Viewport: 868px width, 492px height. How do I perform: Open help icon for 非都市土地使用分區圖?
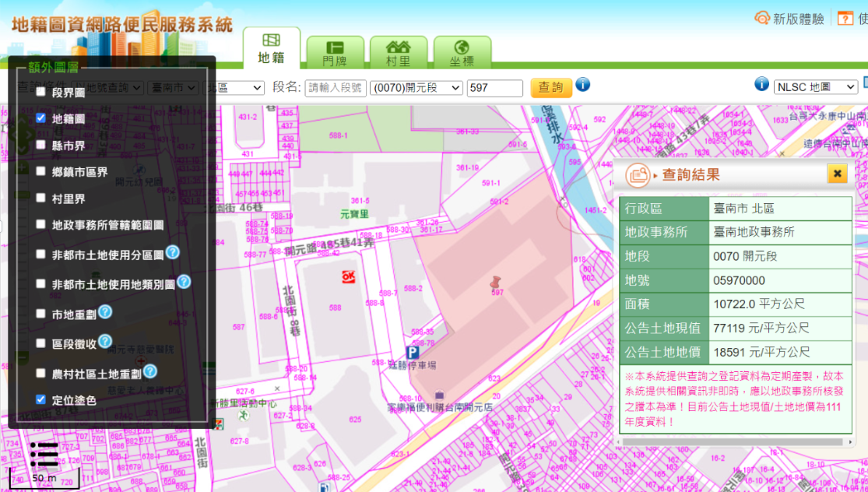click(x=172, y=252)
